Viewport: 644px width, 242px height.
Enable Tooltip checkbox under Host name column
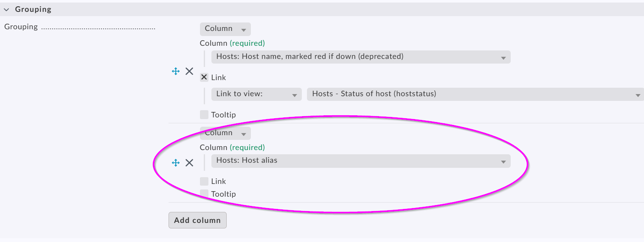click(204, 115)
